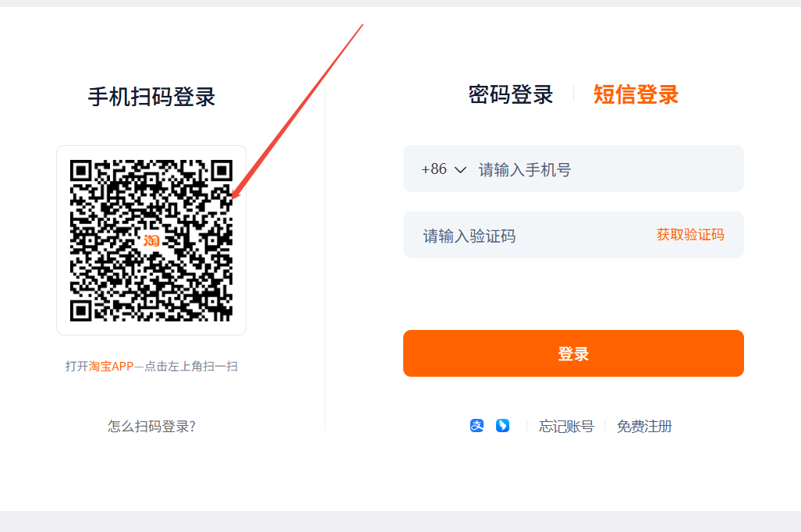The image size is (801, 532).
Task: Click 免费注册 to create an account
Action: [x=644, y=426]
